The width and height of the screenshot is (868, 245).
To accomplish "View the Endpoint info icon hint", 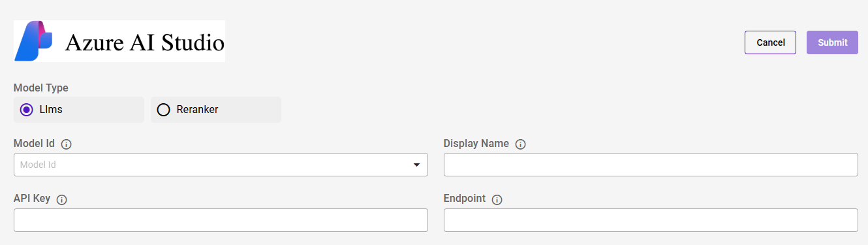I will click(497, 200).
